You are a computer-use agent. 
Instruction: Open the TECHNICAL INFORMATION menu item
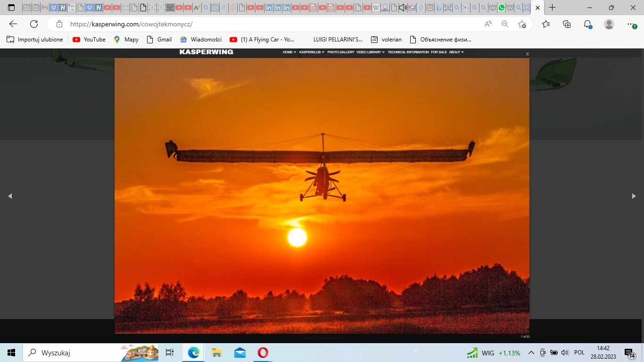(x=408, y=52)
